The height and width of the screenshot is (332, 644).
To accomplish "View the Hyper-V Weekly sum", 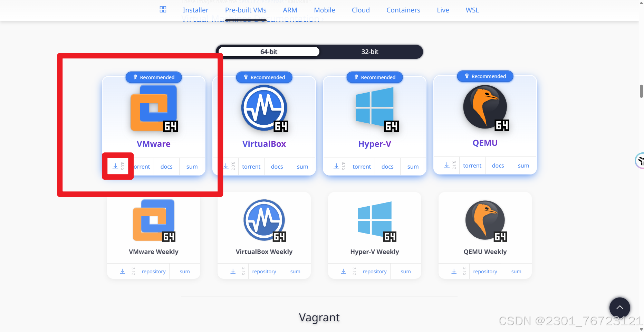I will (406, 272).
